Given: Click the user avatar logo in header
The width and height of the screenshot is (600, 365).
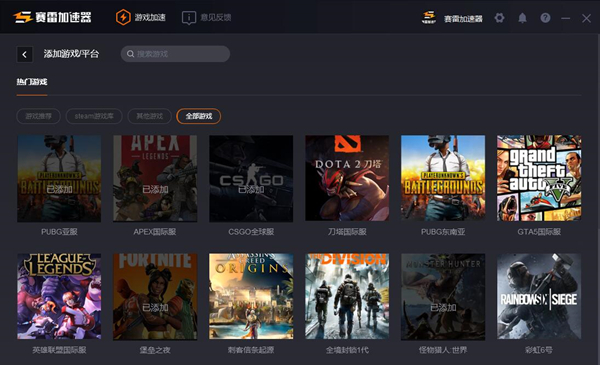Looking at the screenshot, I should coord(429,18).
